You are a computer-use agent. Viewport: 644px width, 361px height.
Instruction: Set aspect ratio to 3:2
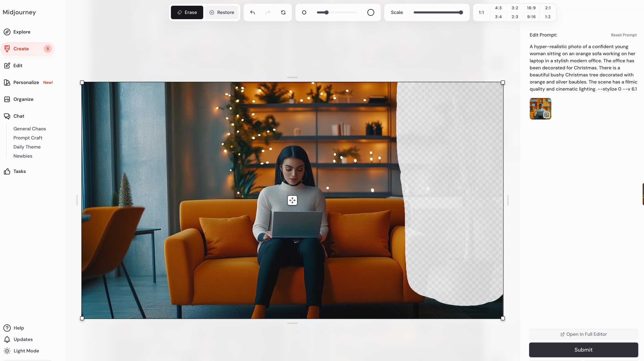coord(515,8)
